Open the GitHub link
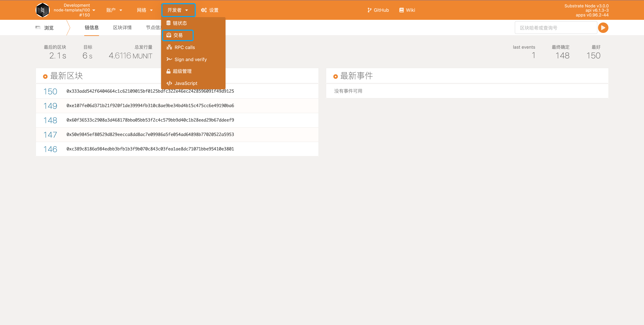The image size is (644, 325). tap(378, 10)
